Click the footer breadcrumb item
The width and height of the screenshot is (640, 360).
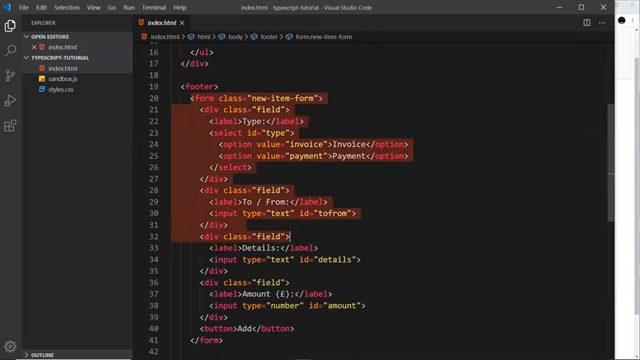point(269,37)
